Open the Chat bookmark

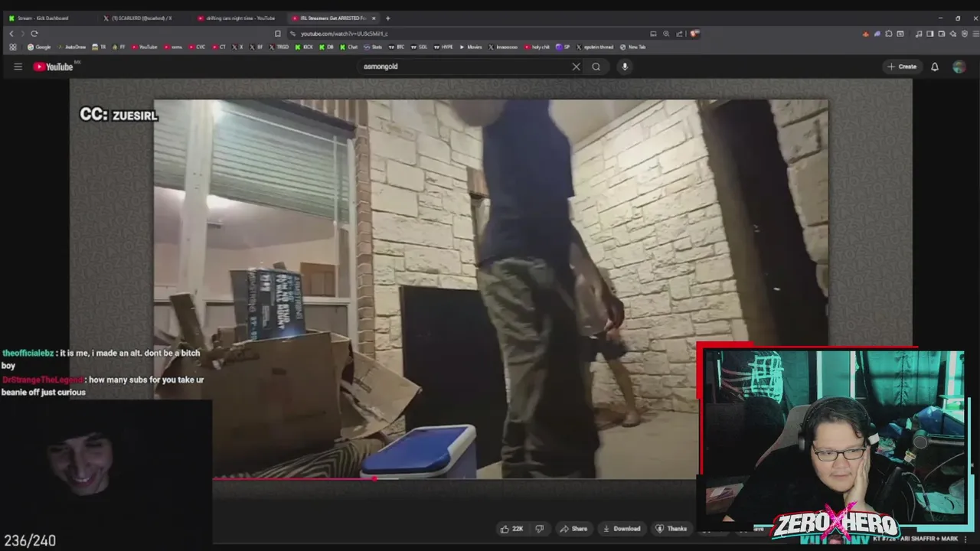(348, 47)
